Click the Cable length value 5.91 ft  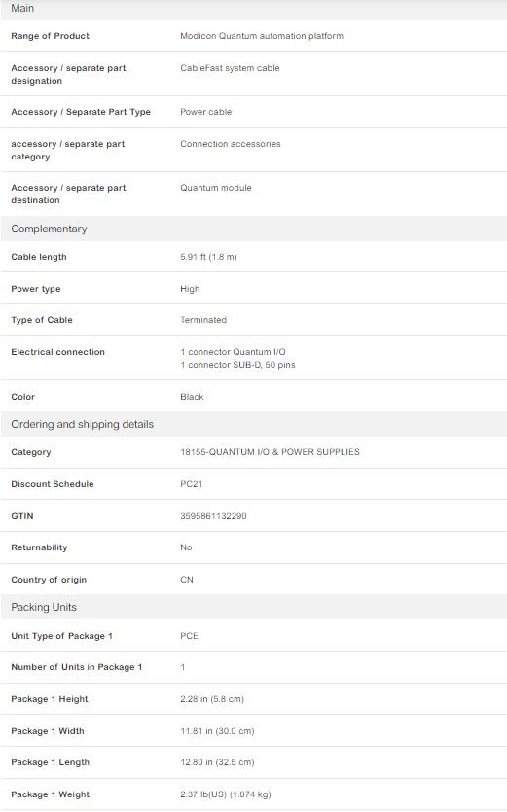click(208, 257)
